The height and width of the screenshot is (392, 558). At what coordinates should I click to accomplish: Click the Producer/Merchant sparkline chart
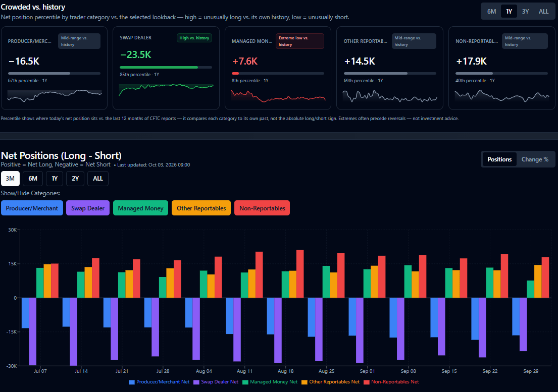55,96
